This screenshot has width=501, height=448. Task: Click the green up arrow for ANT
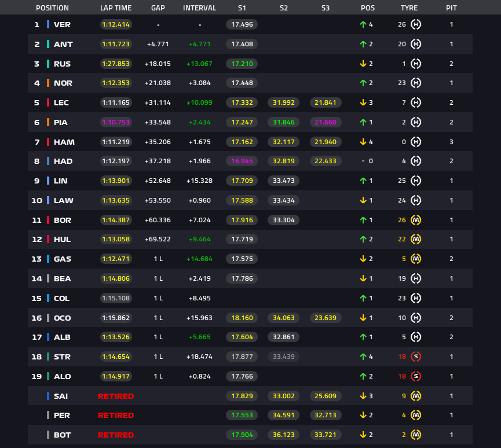(363, 44)
